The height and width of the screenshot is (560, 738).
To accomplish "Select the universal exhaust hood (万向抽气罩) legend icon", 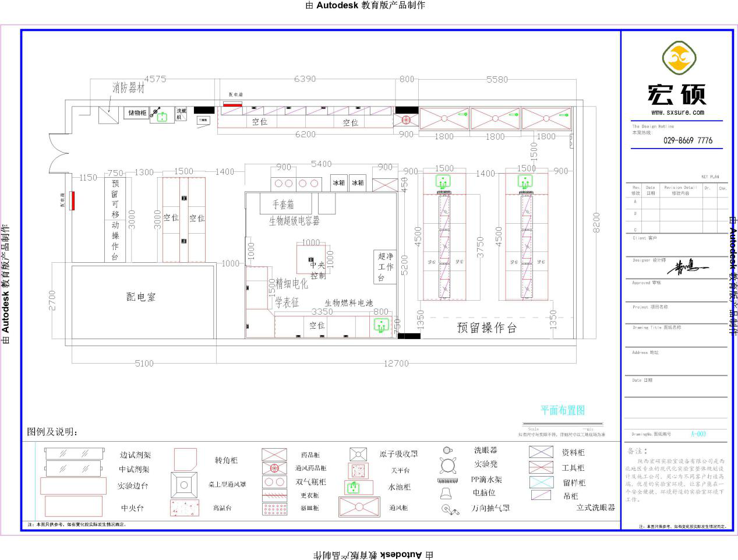I will pos(449,509).
